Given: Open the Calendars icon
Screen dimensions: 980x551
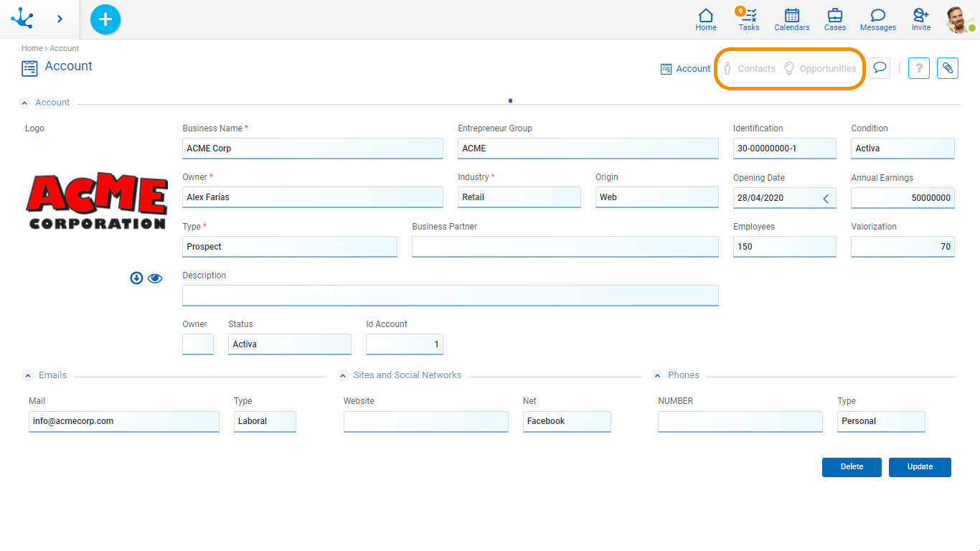Looking at the screenshot, I should [791, 19].
